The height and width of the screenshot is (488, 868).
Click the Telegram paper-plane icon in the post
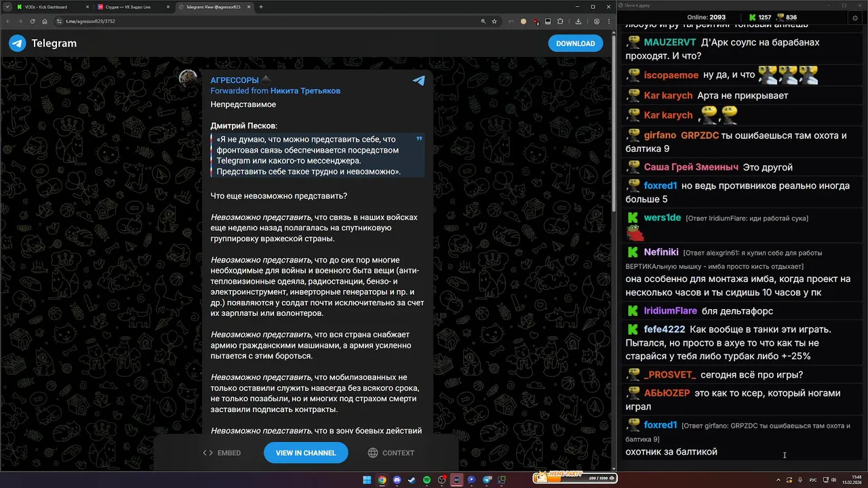pyautogui.click(x=419, y=81)
